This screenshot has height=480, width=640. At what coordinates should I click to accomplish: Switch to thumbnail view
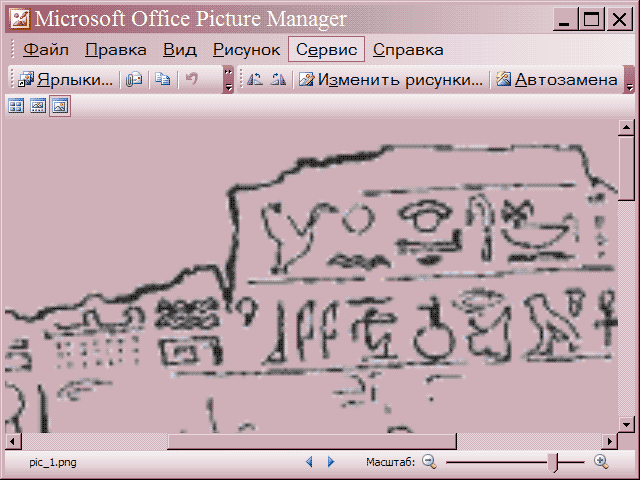16,106
